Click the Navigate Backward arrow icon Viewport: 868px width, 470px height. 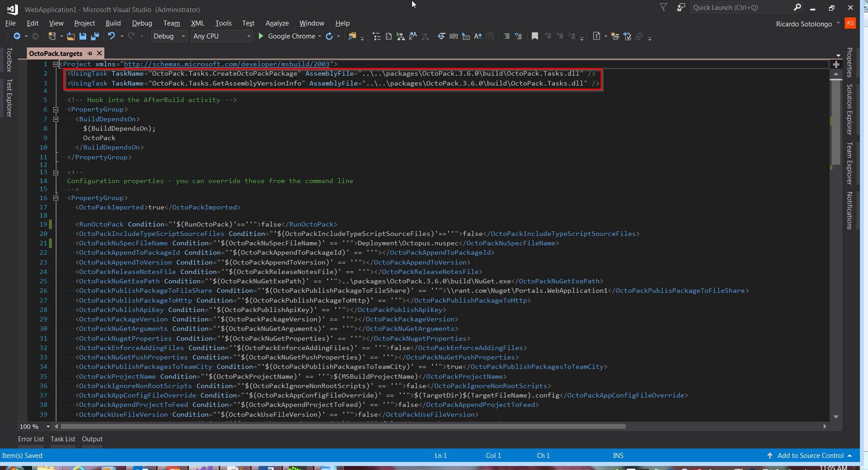(17, 36)
